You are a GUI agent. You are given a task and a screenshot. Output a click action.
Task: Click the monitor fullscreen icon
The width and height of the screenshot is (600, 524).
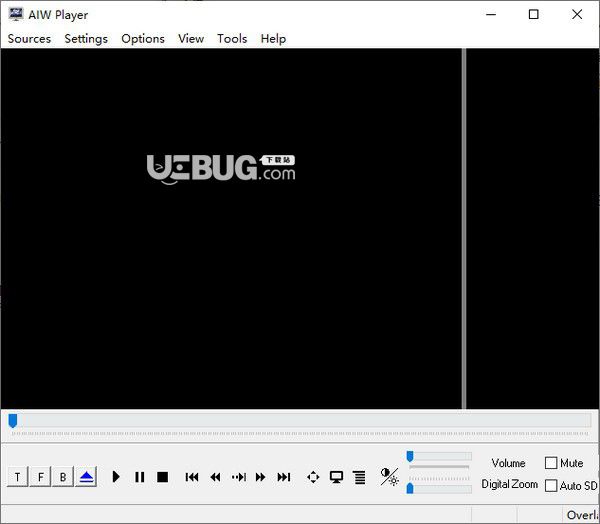[x=336, y=477]
